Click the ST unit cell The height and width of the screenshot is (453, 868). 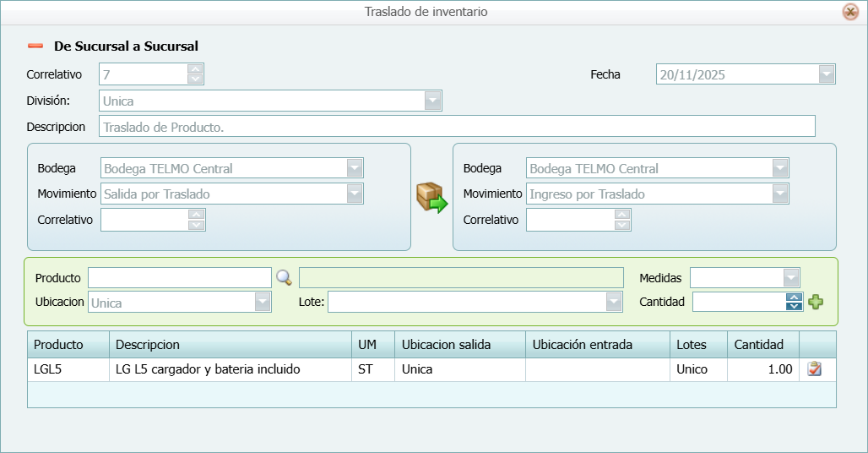(x=373, y=369)
